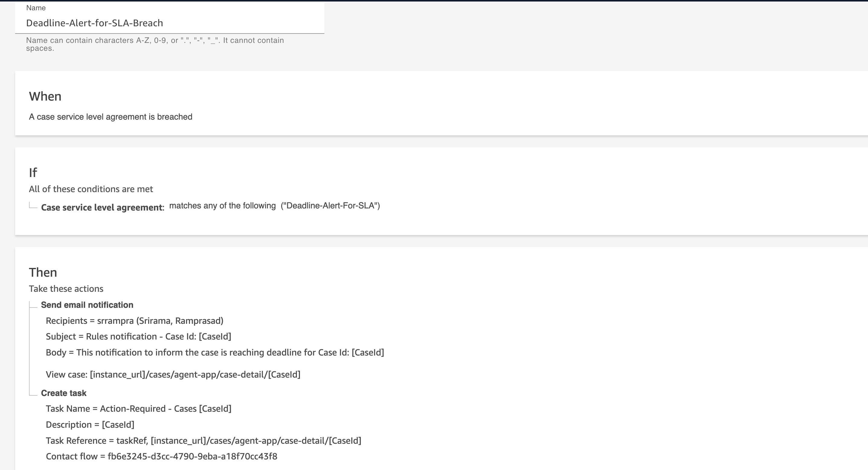This screenshot has height=470, width=868.
Task: Select the Case service level agreement condition
Action: [x=102, y=208]
